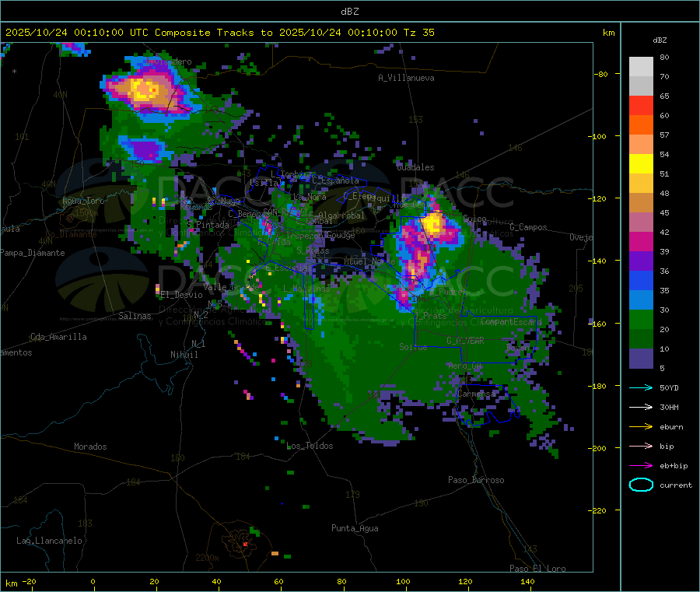Image resolution: width=700 pixels, height=592 pixels.
Task: Click the 'L_Malvinas' label
Action: 306,289
